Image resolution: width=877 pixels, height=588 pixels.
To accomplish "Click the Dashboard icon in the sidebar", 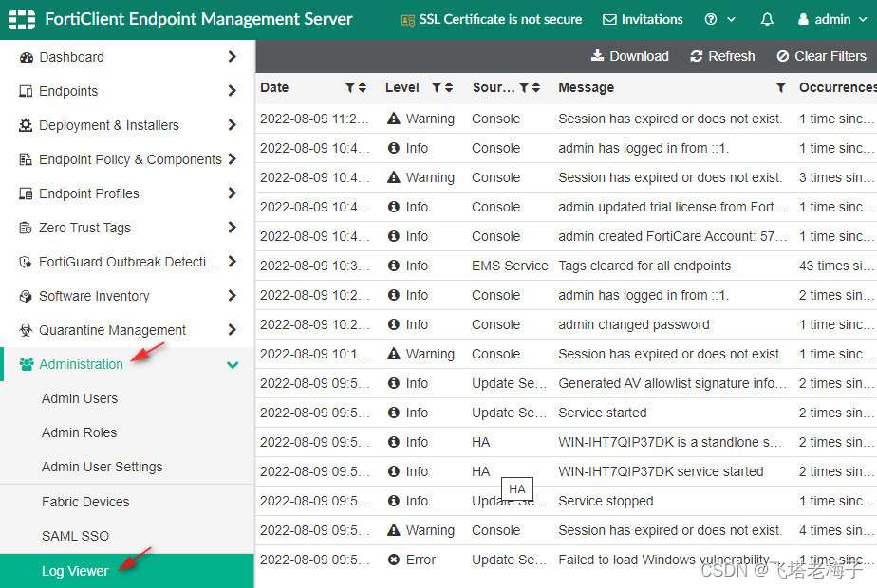I will [26, 57].
